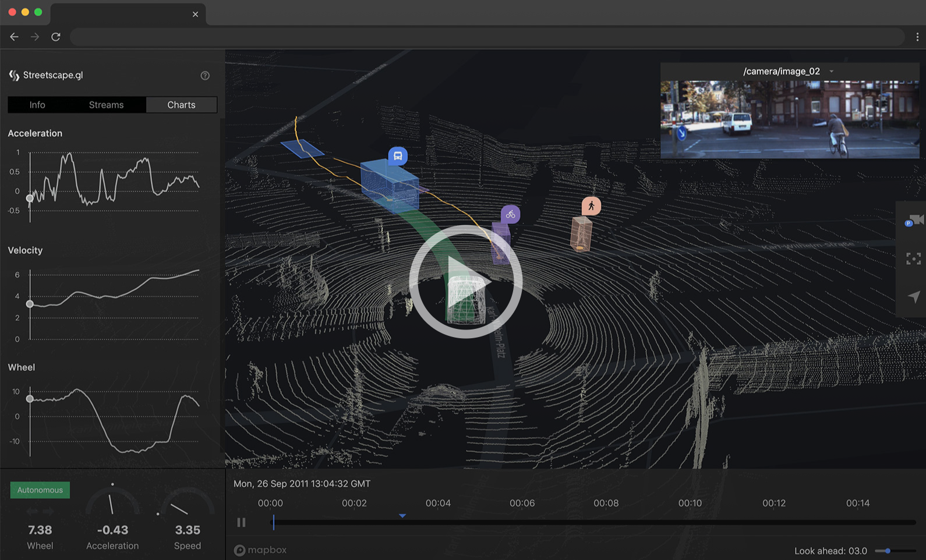Switch to the Streams tab
The height and width of the screenshot is (560, 926).
pos(106,105)
